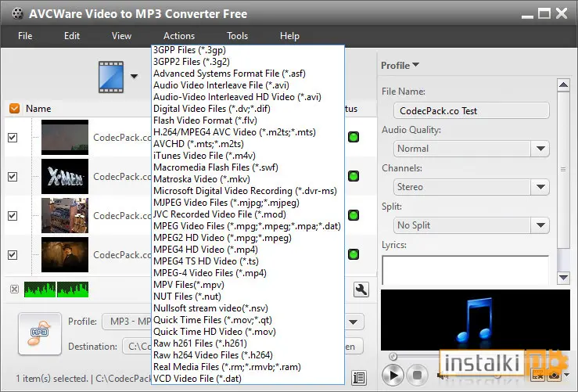
Task: Select Audio Video Interleave File (*.avi)
Action: click(x=248, y=85)
